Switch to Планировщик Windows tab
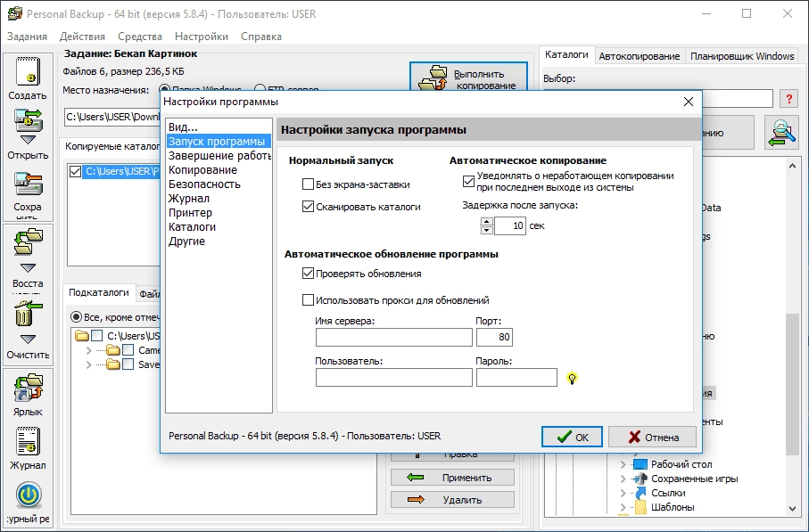Image resolution: width=809 pixels, height=532 pixels. (742, 56)
